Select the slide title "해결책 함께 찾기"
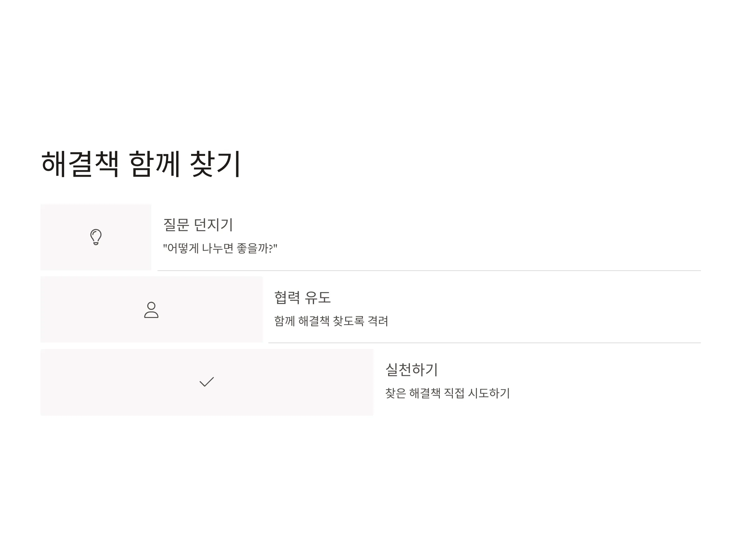Screen dimensions: 747x560 pos(141,164)
